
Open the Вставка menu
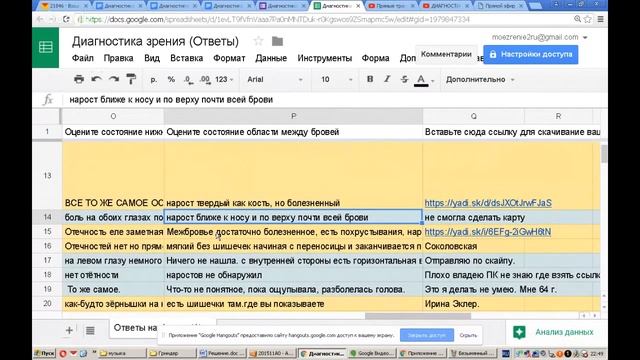tap(187, 58)
